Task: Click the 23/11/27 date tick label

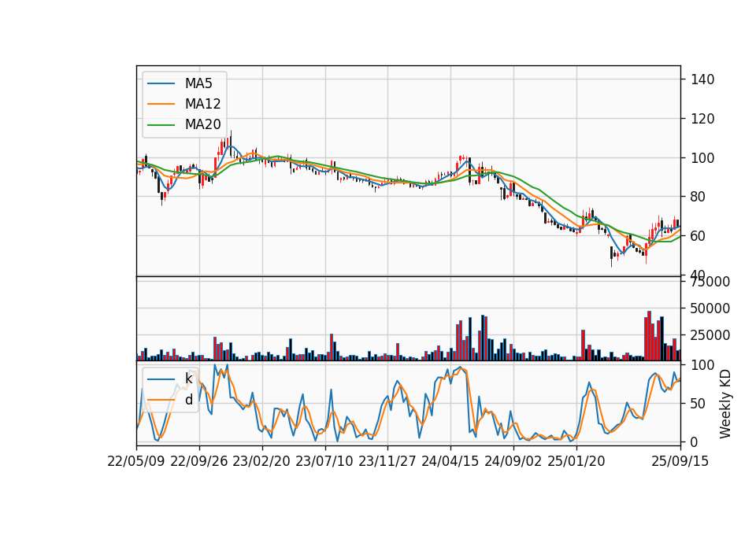Action: pos(387,461)
